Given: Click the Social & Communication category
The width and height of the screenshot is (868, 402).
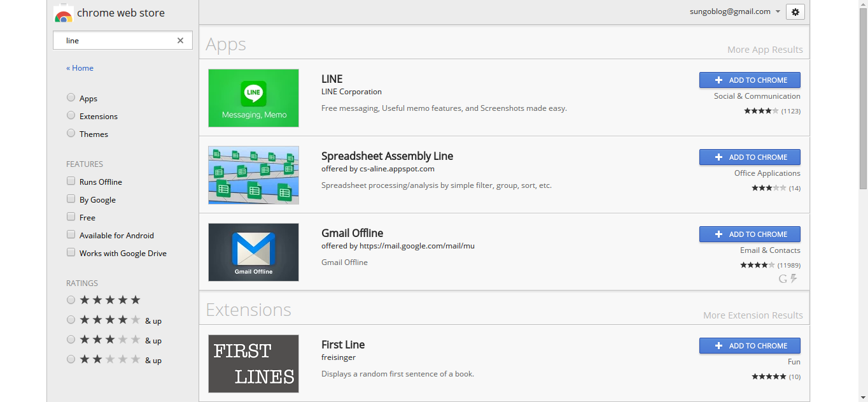Looking at the screenshot, I should [x=757, y=96].
